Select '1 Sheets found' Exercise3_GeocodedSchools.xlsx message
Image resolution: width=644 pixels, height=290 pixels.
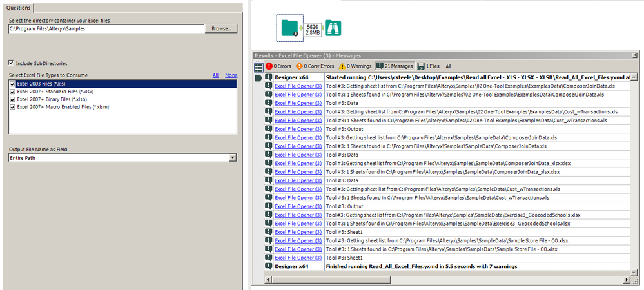click(x=447, y=224)
